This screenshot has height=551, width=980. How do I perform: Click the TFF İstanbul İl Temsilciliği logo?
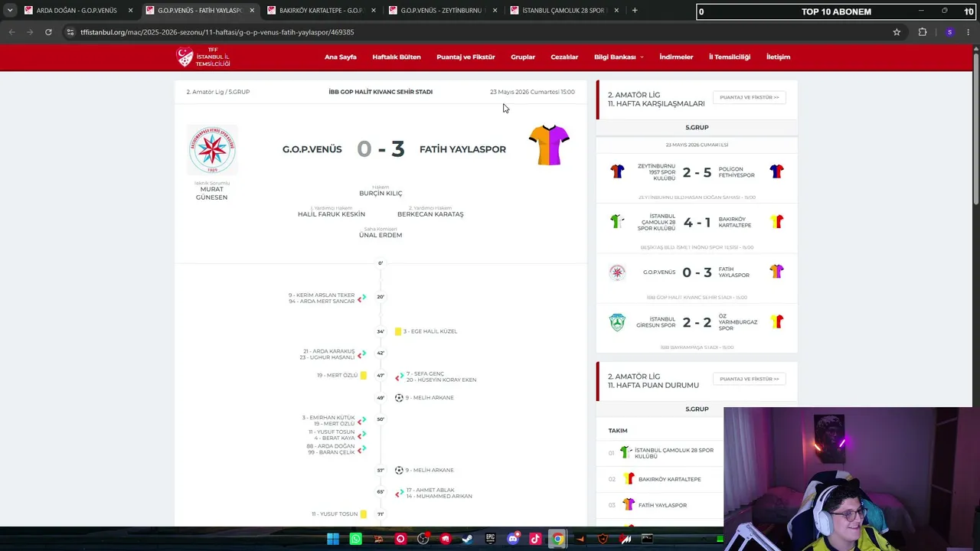[203, 57]
